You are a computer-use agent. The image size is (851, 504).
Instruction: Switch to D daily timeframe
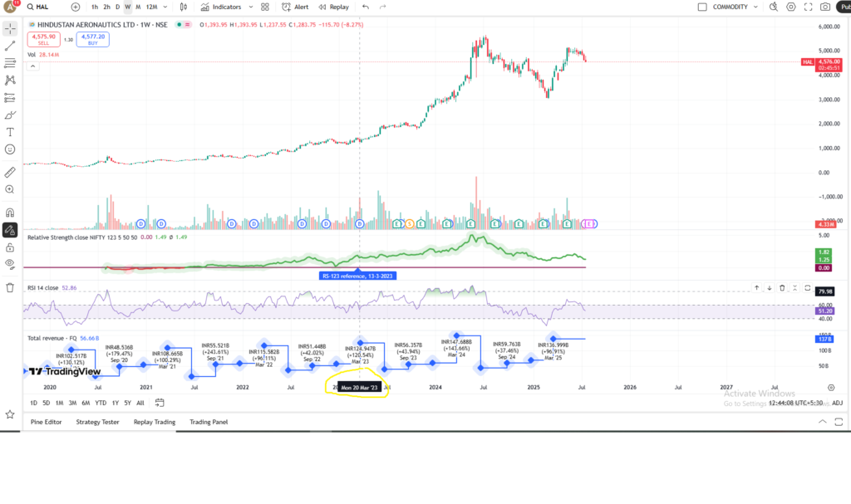[x=118, y=7]
